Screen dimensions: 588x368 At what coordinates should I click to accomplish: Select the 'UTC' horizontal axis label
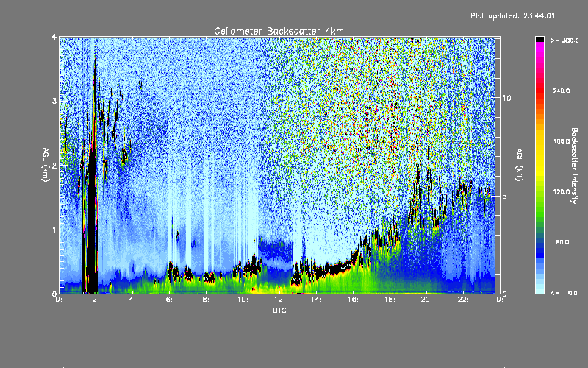[x=279, y=310]
